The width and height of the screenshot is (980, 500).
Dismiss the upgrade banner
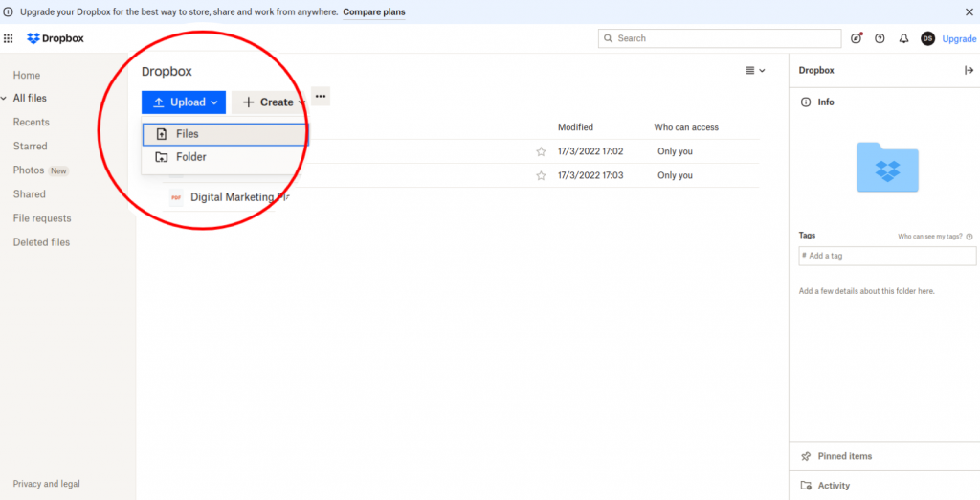click(969, 12)
